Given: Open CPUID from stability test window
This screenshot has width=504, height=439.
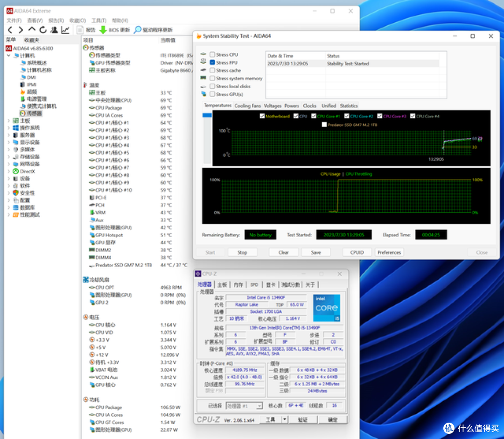Looking at the screenshot, I should (357, 253).
